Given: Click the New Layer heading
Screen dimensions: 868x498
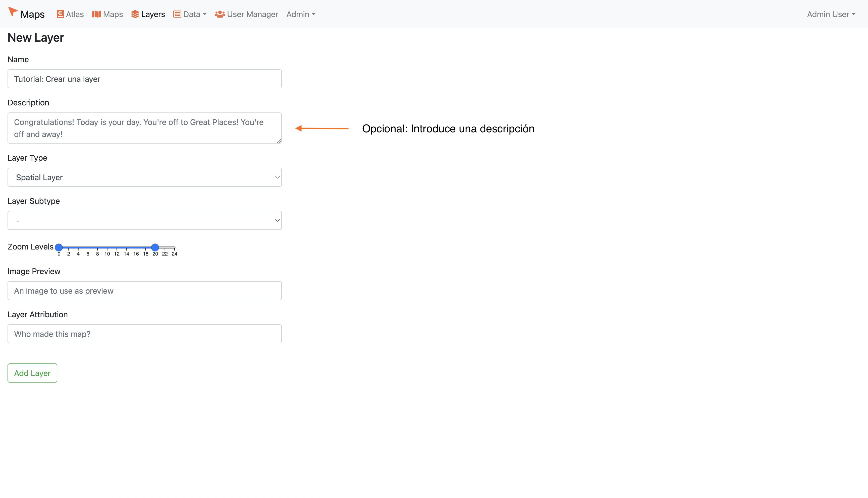Looking at the screenshot, I should [x=36, y=38].
